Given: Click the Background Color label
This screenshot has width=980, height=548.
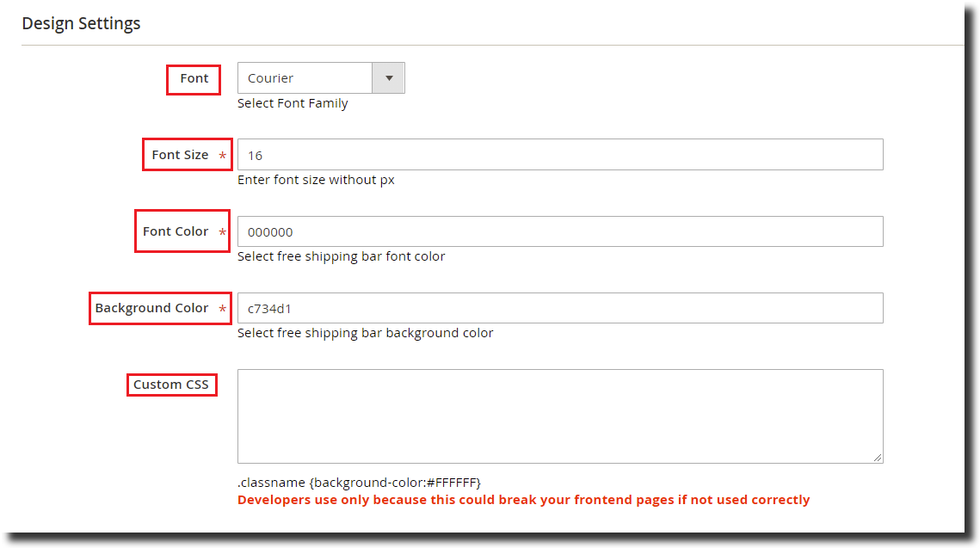Looking at the screenshot, I should 151,308.
